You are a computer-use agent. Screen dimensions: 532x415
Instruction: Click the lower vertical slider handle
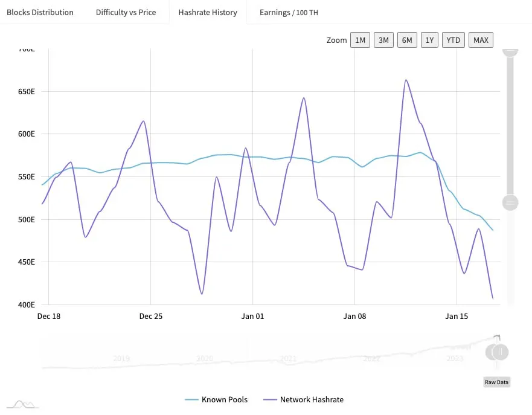coord(510,202)
